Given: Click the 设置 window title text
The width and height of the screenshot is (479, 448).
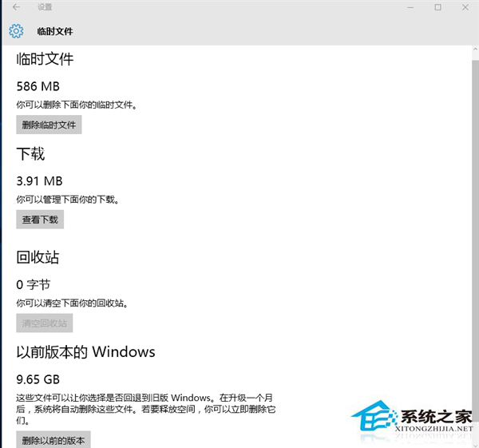Looking at the screenshot, I should (45, 7).
